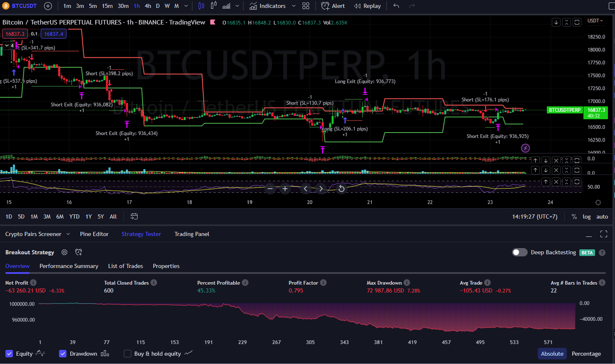Switch to the List of Trades tab
The width and height of the screenshot is (615, 364).
(x=125, y=266)
